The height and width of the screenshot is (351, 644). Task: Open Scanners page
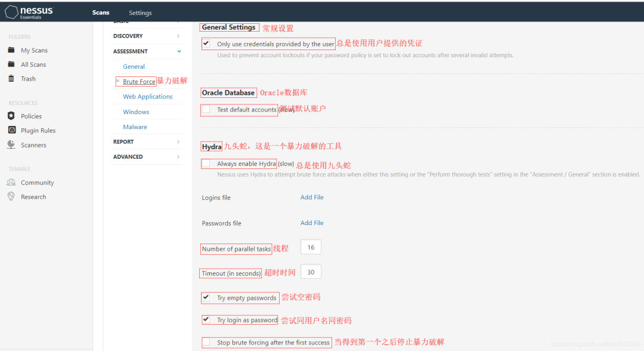pyautogui.click(x=33, y=145)
